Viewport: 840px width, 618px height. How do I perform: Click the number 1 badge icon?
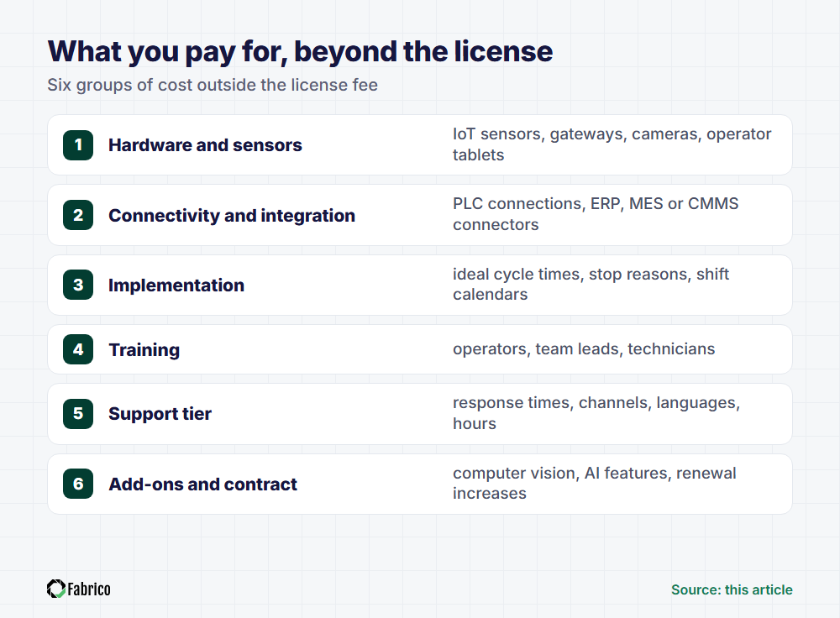[x=78, y=145]
